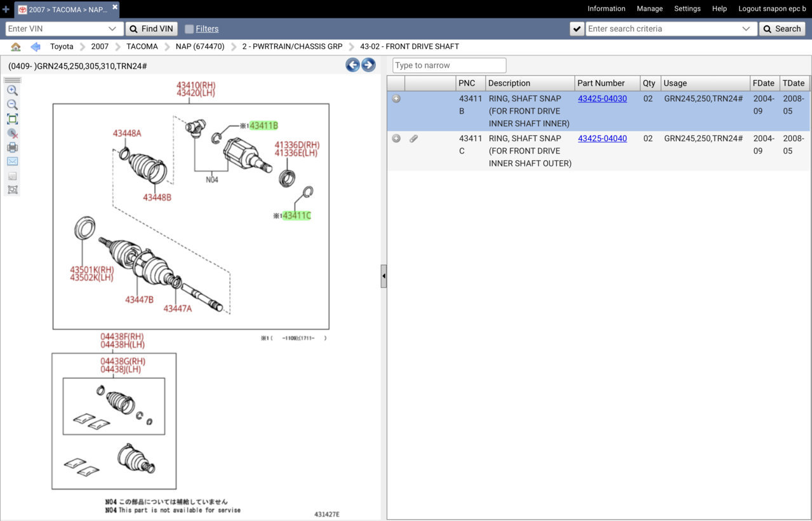Click the grayed image icon in diagram toolbar

click(x=12, y=176)
